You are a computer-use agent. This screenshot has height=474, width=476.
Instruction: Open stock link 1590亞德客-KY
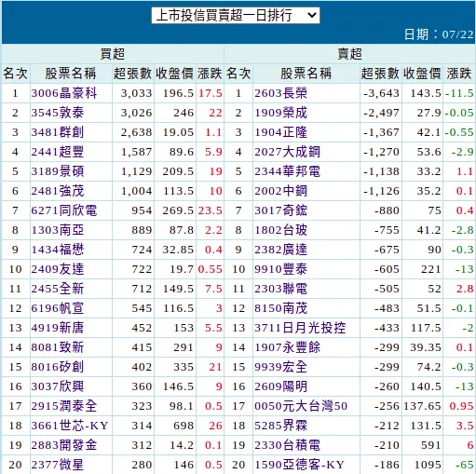click(300, 465)
